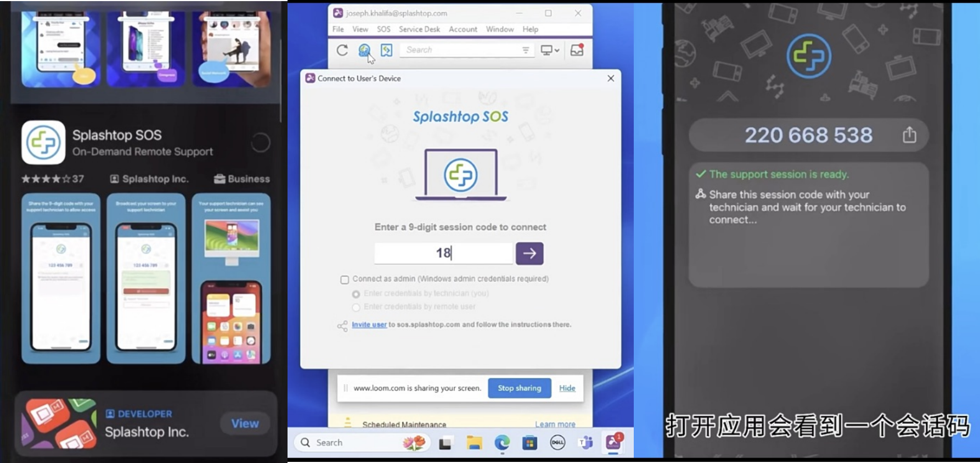Click the Business category label
The height and width of the screenshot is (463, 980).
[242, 179]
